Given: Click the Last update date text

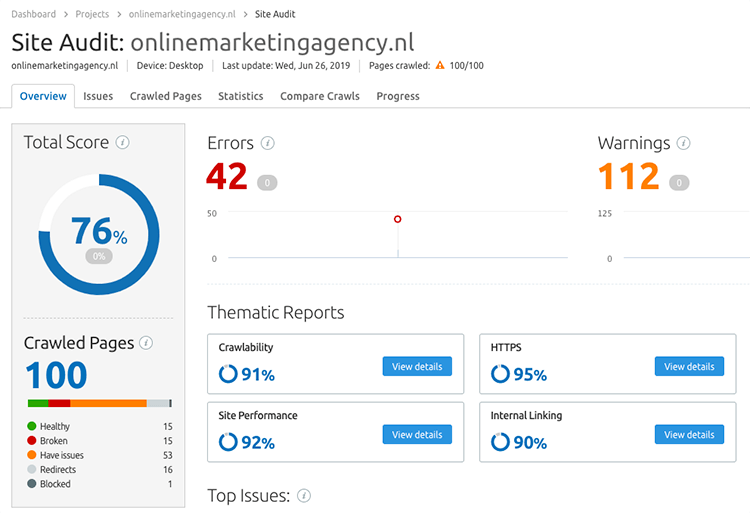Looking at the screenshot, I should [286, 65].
